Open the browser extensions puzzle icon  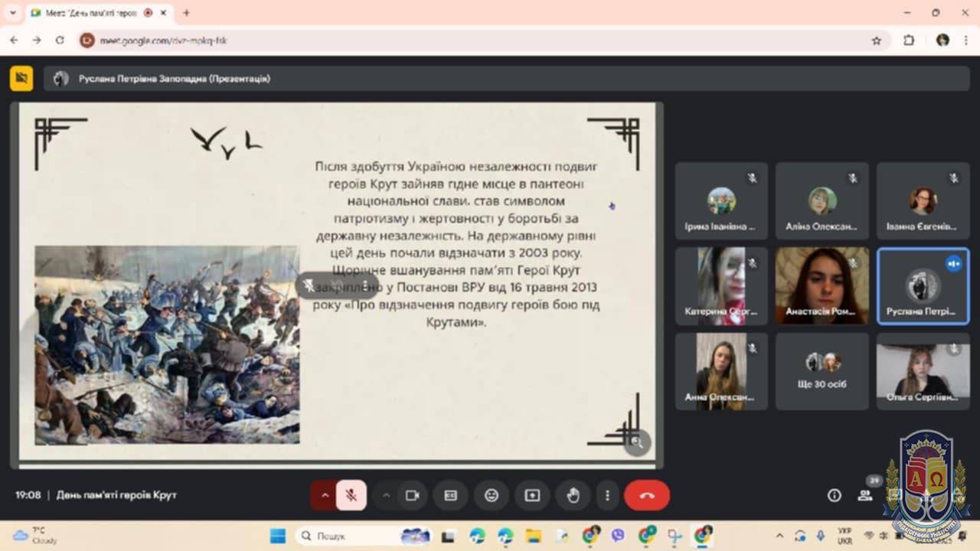[909, 40]
